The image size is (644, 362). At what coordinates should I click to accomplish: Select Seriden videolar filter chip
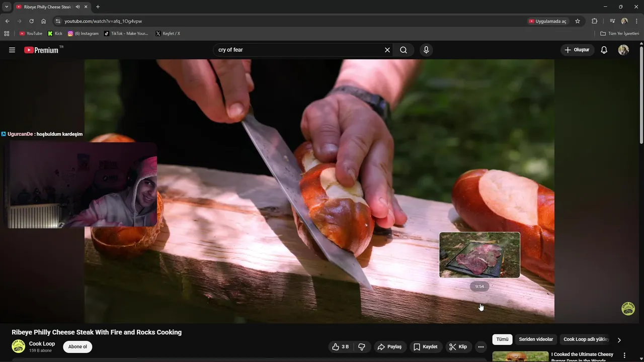click(x=536, y=339)
